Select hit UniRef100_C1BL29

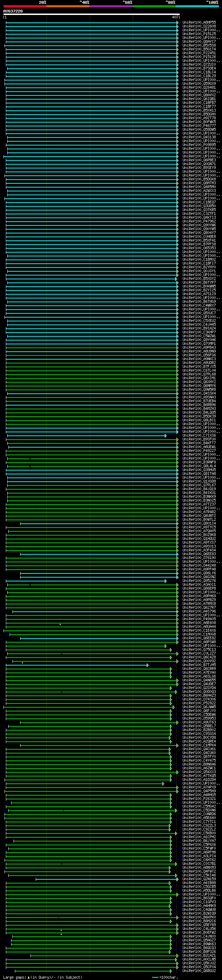199,76
